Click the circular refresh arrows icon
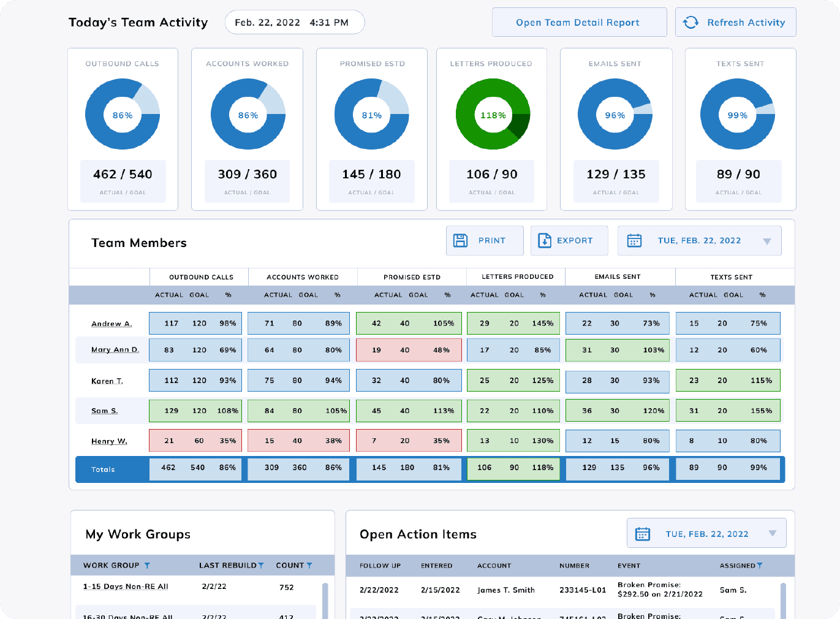This screenshot has width=840, height=619. pyautogui.click(x=691, y=21)
